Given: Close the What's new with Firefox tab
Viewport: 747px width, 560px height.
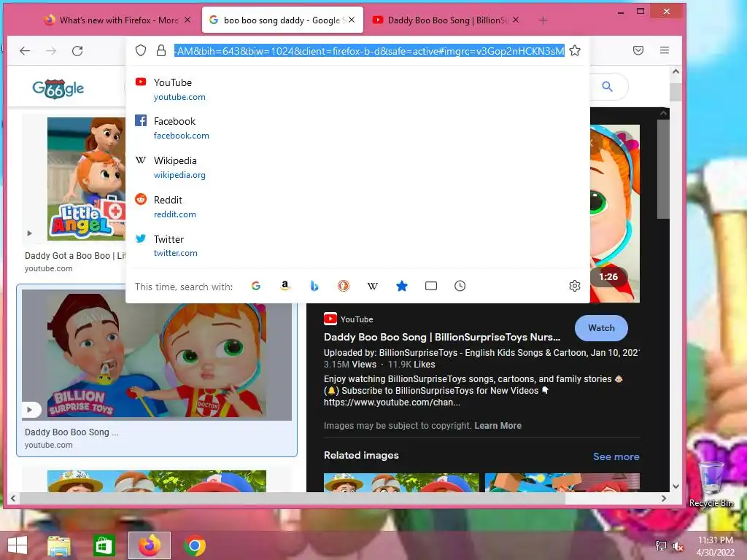Looking at the screenshot, I should coord(187,20).
